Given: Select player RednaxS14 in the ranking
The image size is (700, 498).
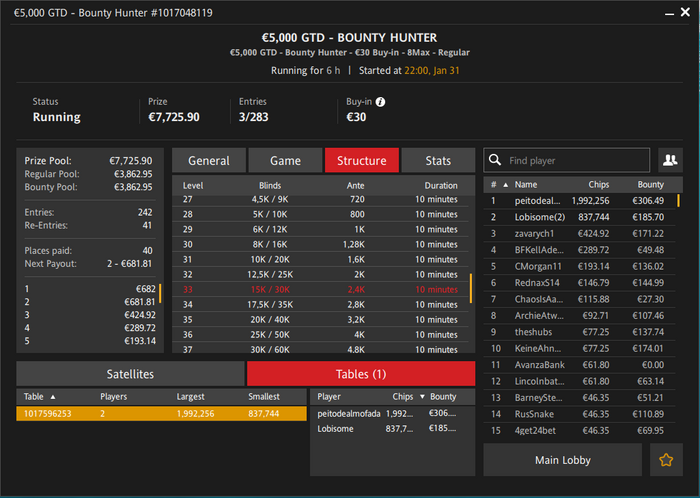Looking at the screenshot, I should pos(579,282).
